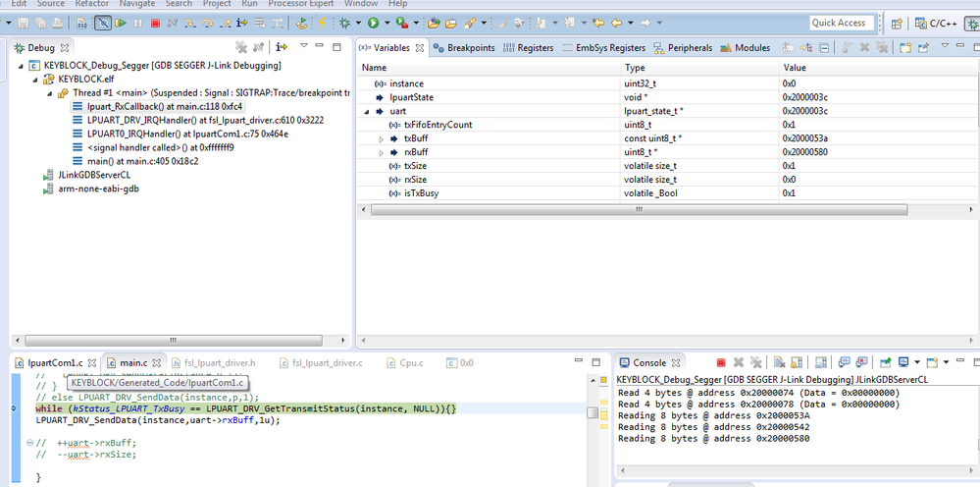Click Collapse All in Variables toolbar
This screenshot has height=487, width=980.
tap(824, 47)
